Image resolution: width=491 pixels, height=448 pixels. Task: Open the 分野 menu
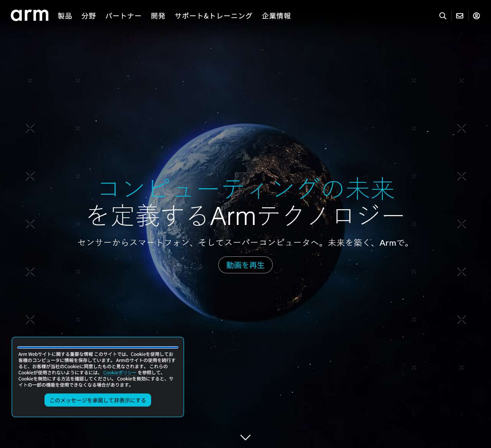click(x=89, y=16)
